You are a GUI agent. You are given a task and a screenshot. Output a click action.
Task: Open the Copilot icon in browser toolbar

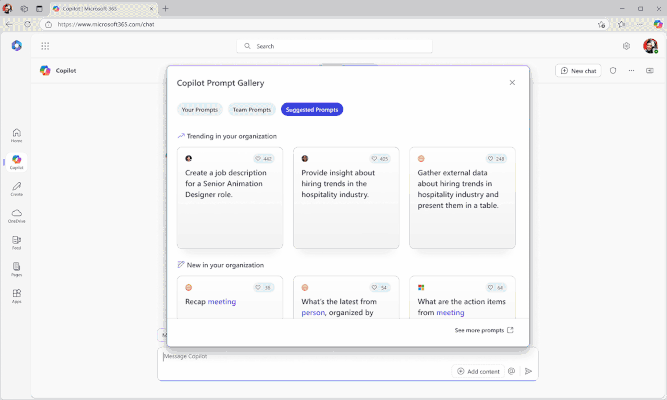point(658,24)
